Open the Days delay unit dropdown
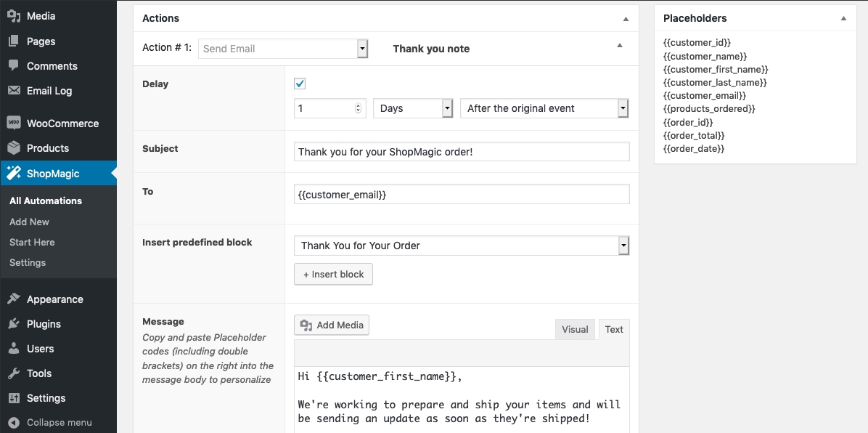The width and height of the screenshot is (868, 433). coord(413,108)
